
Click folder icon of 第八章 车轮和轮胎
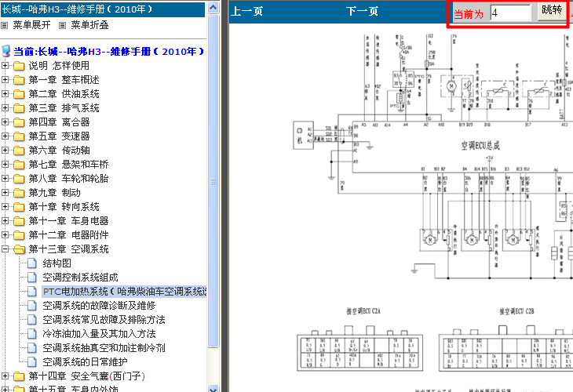point(19,179)
